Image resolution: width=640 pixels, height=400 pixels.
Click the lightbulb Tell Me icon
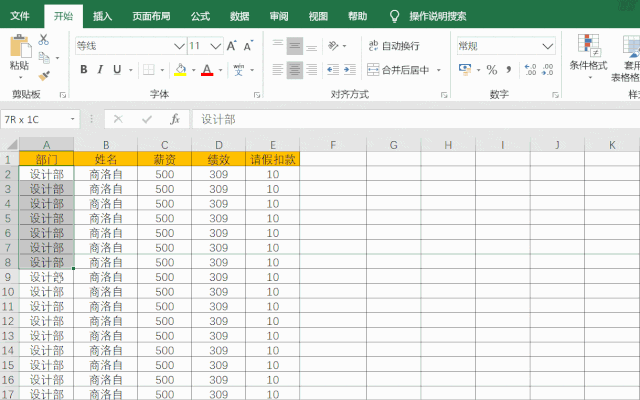394,16
